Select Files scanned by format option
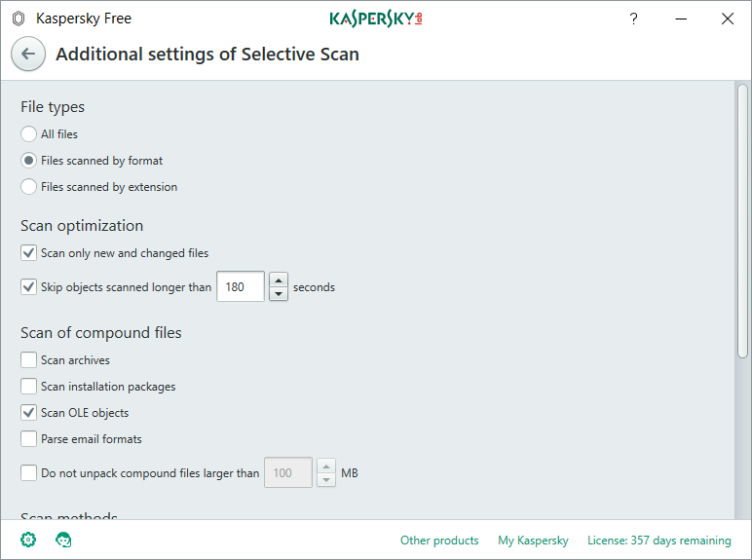 click(x=28, y=161)
